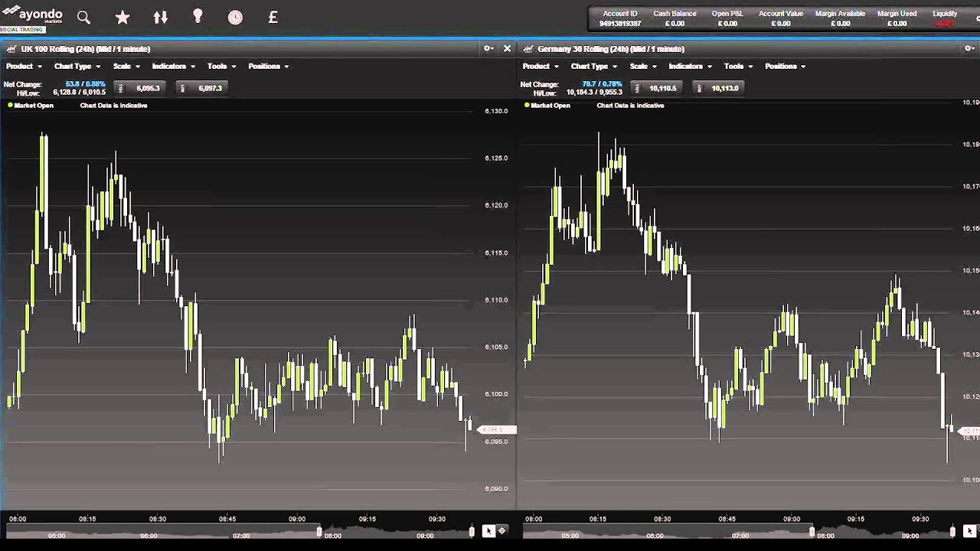
Task: Click UK 100 navigator overview strip
Action: [240, 532]
